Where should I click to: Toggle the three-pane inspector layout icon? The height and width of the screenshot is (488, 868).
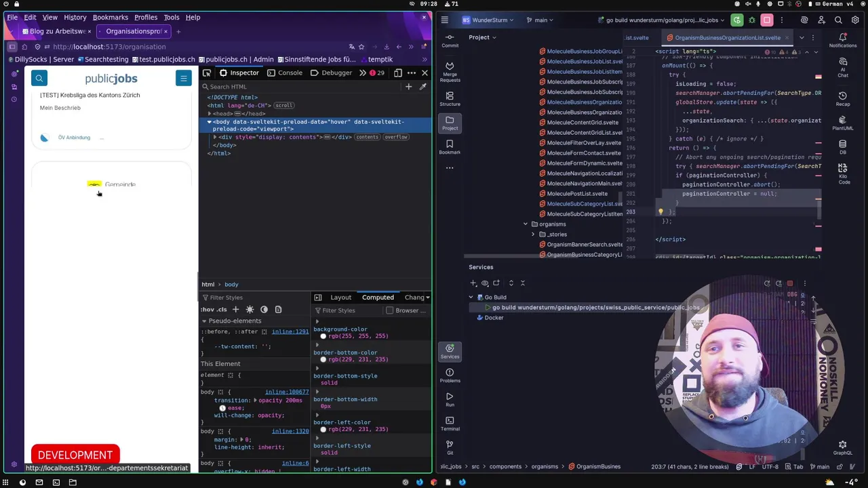click(317, 298)
